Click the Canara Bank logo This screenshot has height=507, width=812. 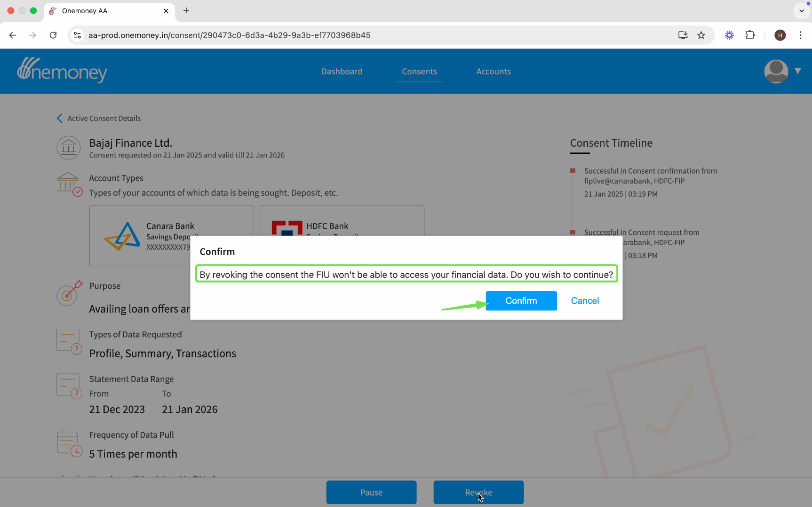(122, 236)
